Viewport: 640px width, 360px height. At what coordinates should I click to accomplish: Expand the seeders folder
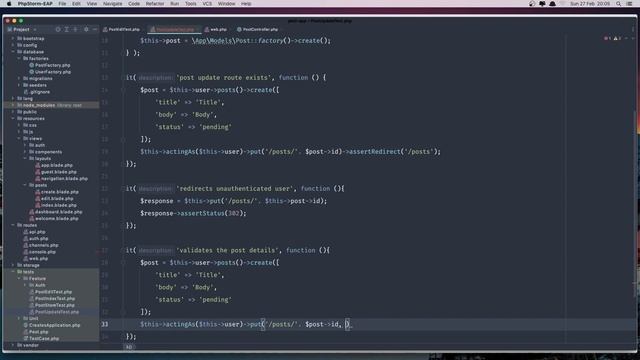pos(19,85)
